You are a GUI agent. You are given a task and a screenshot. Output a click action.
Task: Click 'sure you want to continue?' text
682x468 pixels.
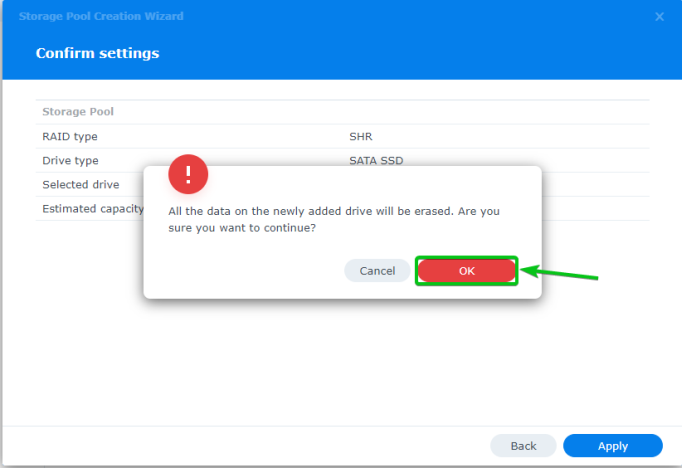tap(242, 229)
